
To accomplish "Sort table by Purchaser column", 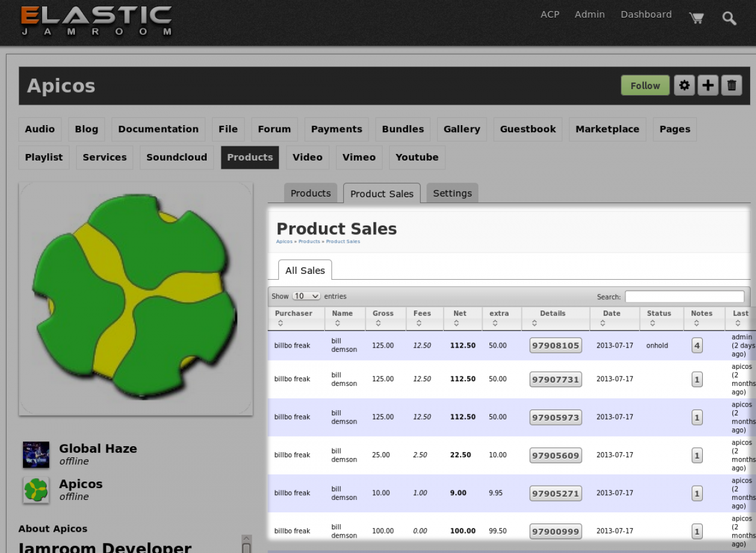I will pos(294,318).
